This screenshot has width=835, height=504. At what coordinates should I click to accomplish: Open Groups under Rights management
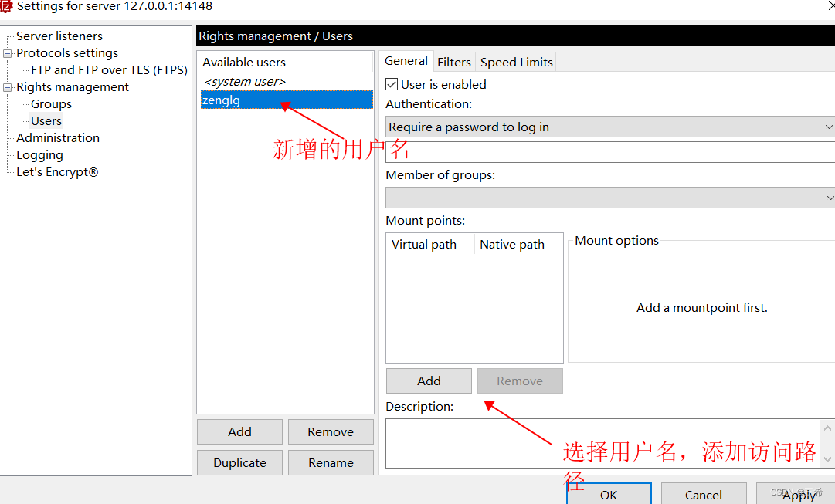[51, 104]
